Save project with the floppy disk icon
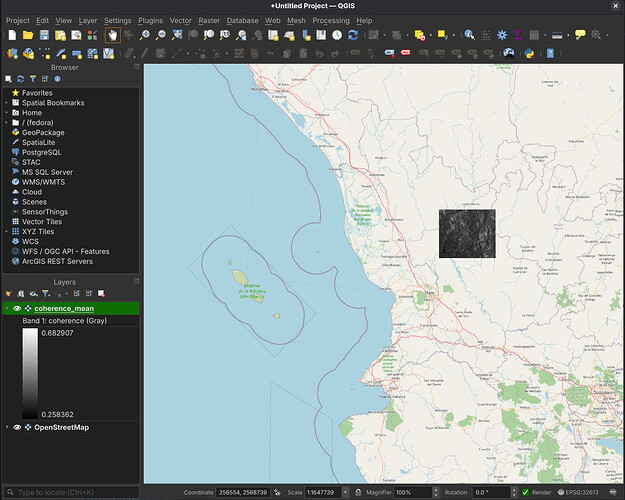Image resolution: width=625 pixels, height=500 pixels. 44,35
